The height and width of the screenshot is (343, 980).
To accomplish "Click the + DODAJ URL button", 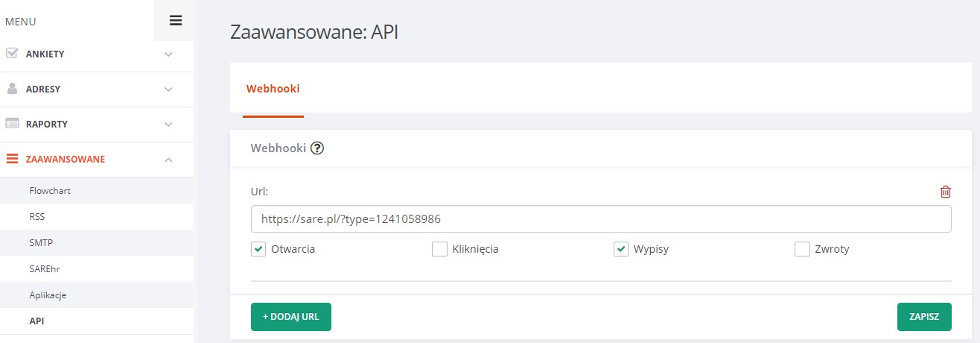I will pyautogui.click(x=290, y=316).
